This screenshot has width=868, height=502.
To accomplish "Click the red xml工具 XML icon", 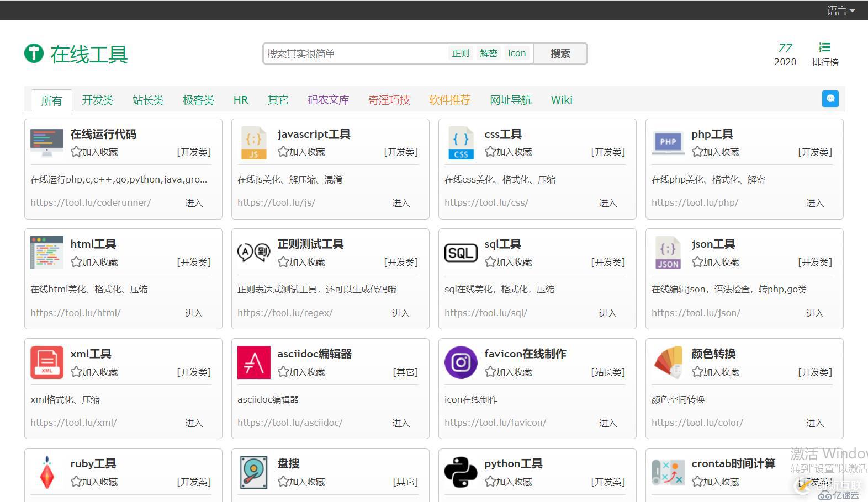I will 47,362.
